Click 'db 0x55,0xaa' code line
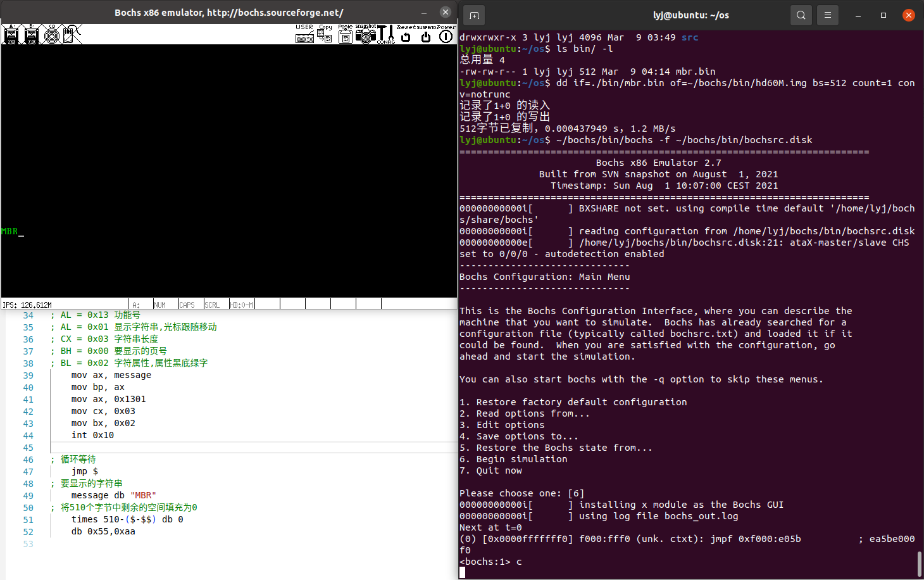The height and width of the screenshot is (580, 924). click(103, 531)
